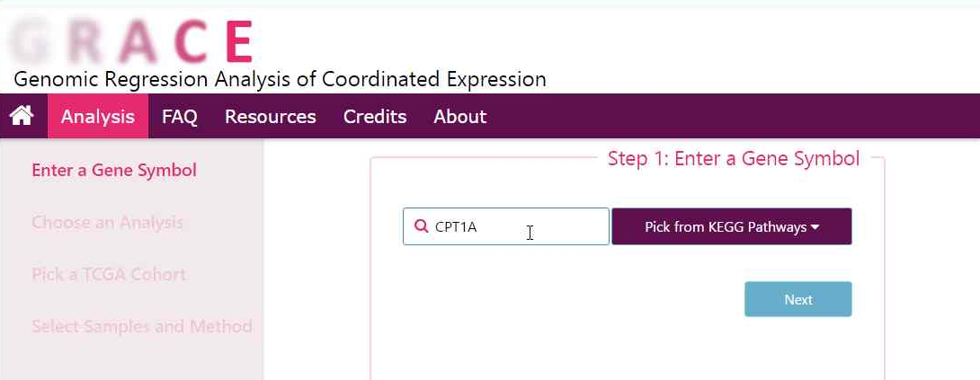Viewport: 980px width, 380px height.
Task: Click the magnifier icon in gene field
Action: tap(421, 226)
